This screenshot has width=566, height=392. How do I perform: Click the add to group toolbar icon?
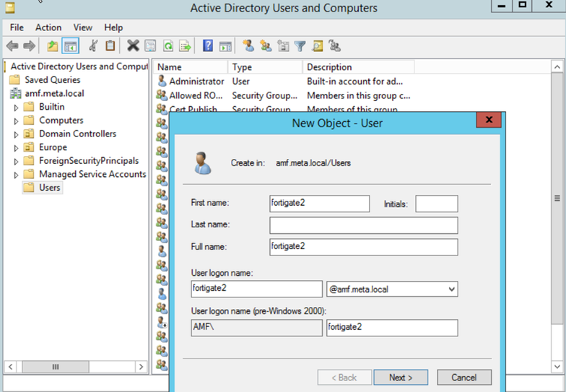tap(335, 46)
